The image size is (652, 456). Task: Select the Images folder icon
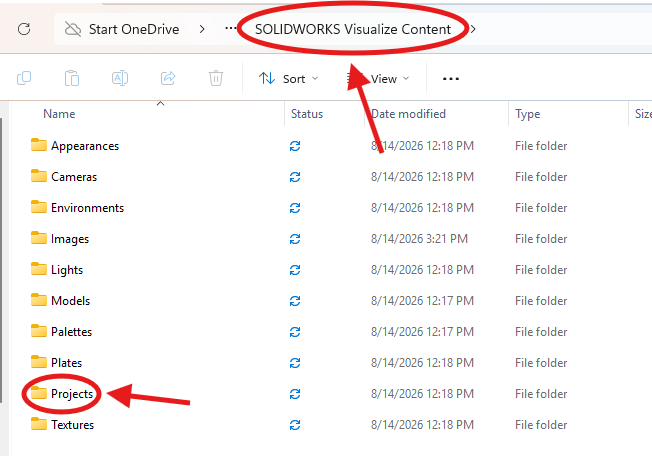(39, 238)
